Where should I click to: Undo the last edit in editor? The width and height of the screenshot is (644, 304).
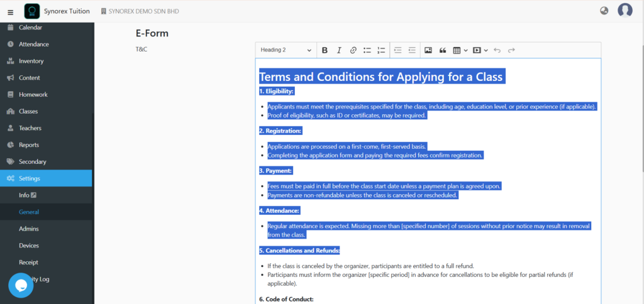coord(497,50)
